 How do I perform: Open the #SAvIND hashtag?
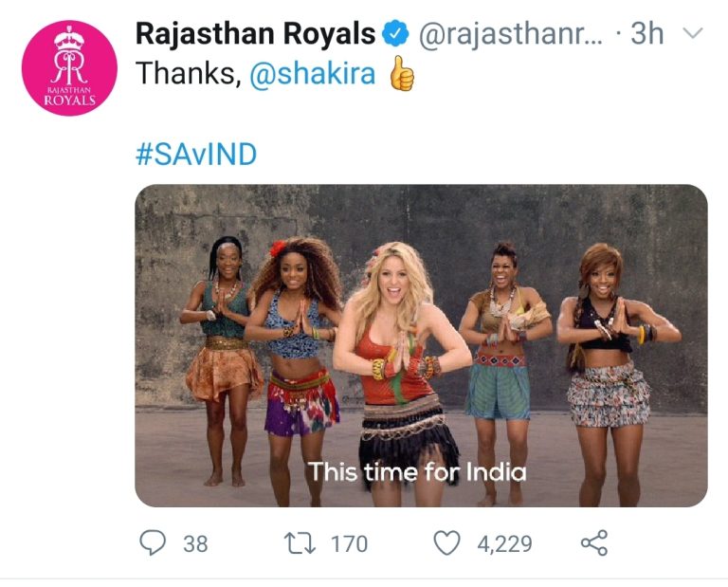coord(196,154)
